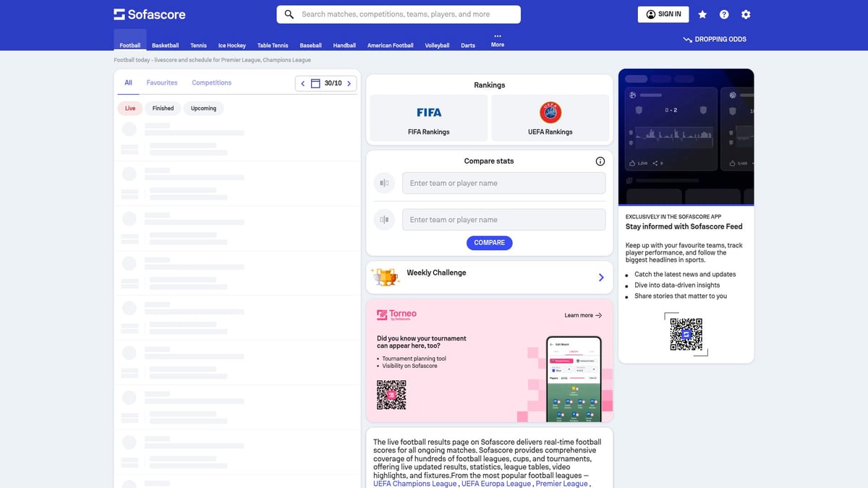Open the UEFA Champions League link
The image size is (868, 488).
[x=414, y=483]
